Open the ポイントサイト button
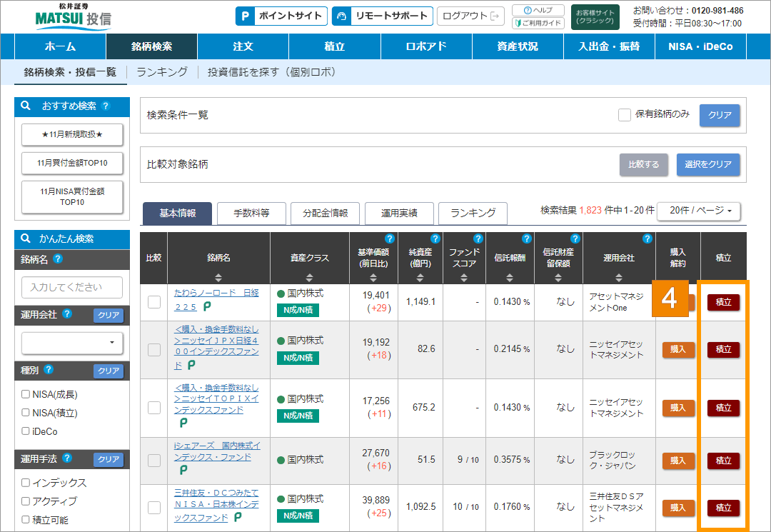This screenshot has width=771, height=532. click(x=281, y=16)
